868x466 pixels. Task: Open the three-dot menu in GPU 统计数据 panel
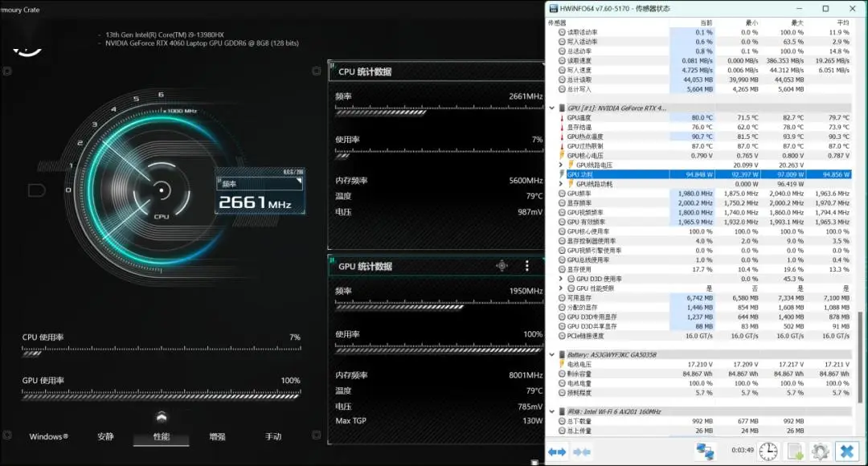point(527,266)
